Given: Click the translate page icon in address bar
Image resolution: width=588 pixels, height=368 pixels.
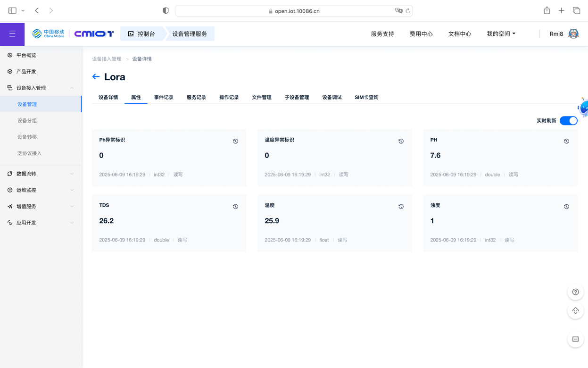Looking at the screenshot, I should coord(398,10).
